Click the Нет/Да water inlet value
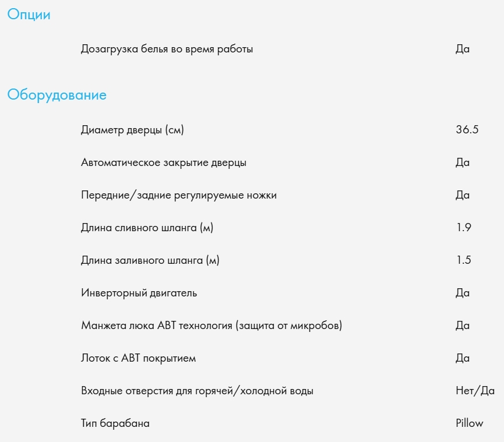This screenshot has height=442, width=504. pyautogui.click(x=475, y=391)
